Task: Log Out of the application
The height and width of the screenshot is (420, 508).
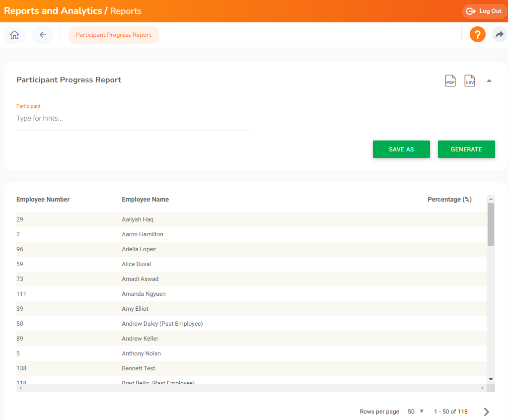Action: tap(484, 11)
